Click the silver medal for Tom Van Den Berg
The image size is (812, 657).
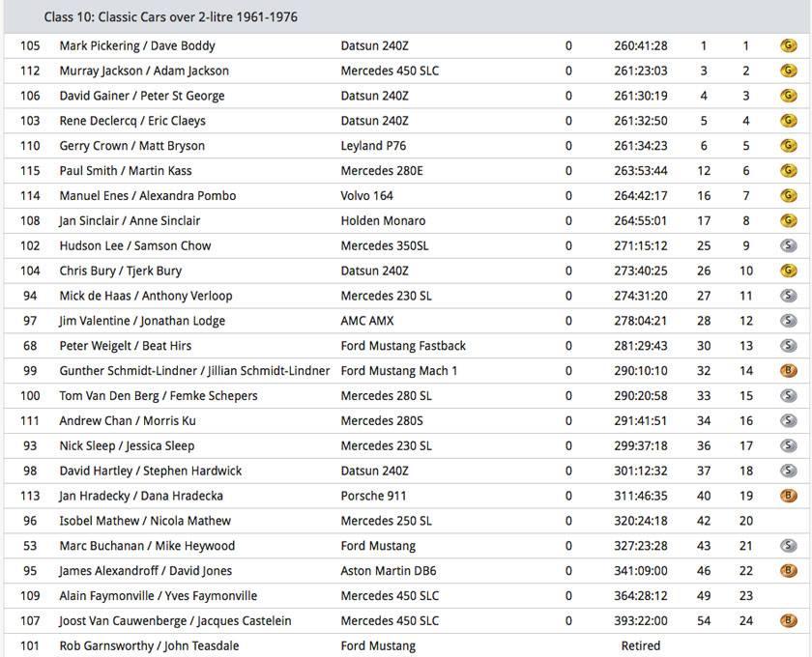coord(788,395)
